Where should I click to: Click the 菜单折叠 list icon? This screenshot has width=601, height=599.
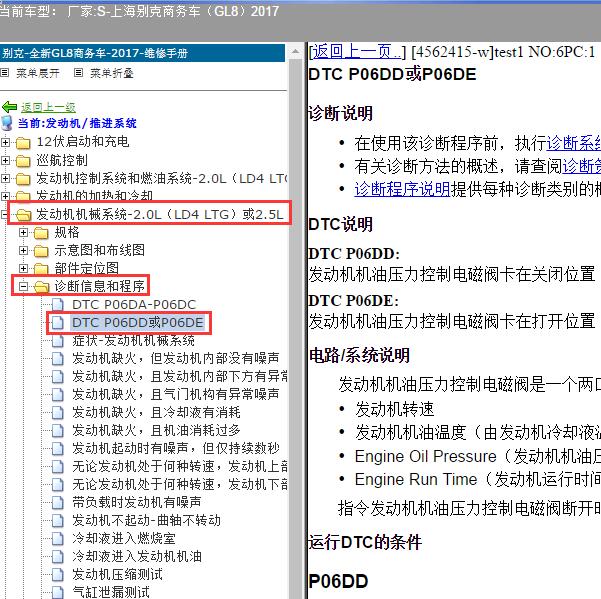(x=78, y=72)
